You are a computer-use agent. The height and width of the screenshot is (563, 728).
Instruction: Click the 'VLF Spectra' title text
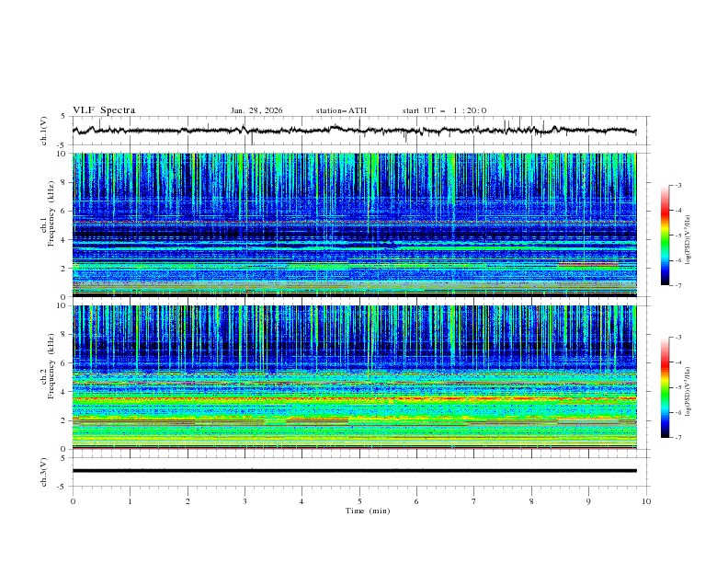click(104, 110)
